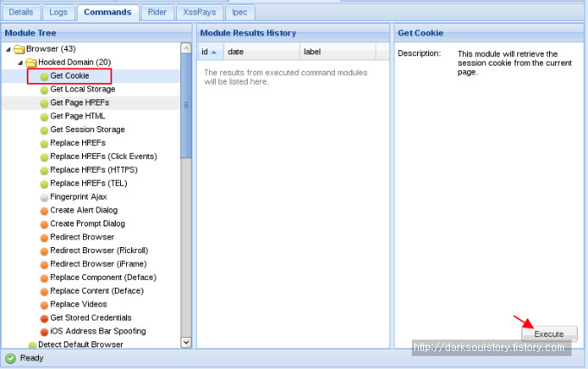
Task: Click the orange dot beside Create Alert Dialog
Action: click(x=44, y=211)
